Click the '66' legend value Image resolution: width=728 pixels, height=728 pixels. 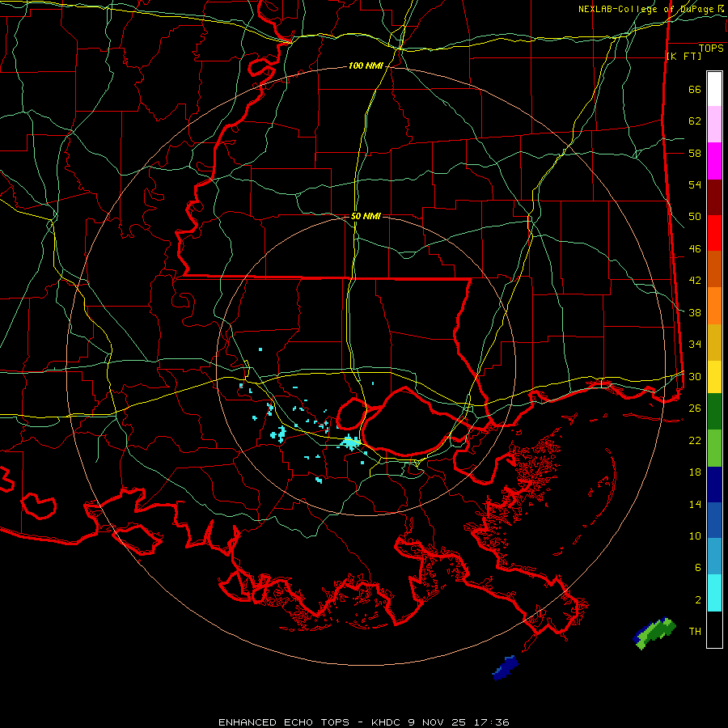click(x=695, y=90)
